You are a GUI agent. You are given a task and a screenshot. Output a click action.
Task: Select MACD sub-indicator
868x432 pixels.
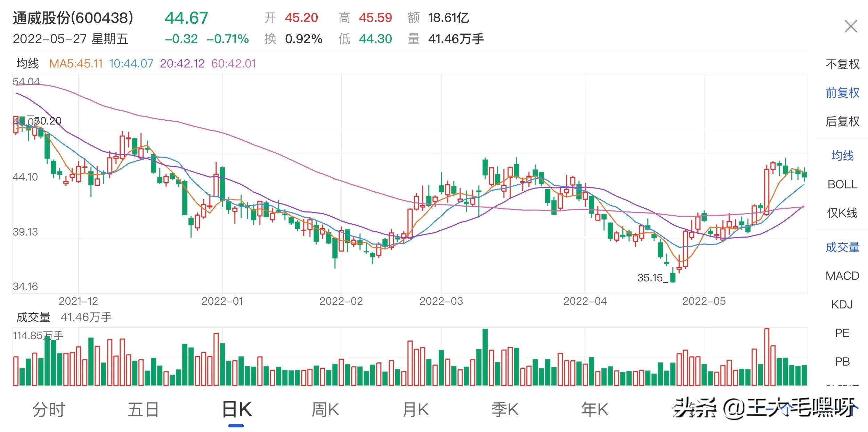coord(842,276)
